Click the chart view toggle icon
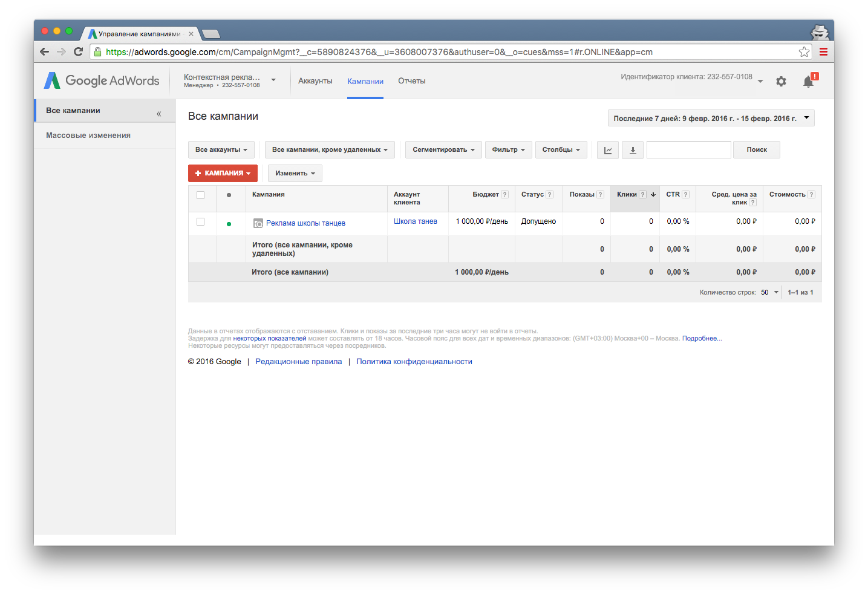The image size is (868, 594). pos(607,150)
